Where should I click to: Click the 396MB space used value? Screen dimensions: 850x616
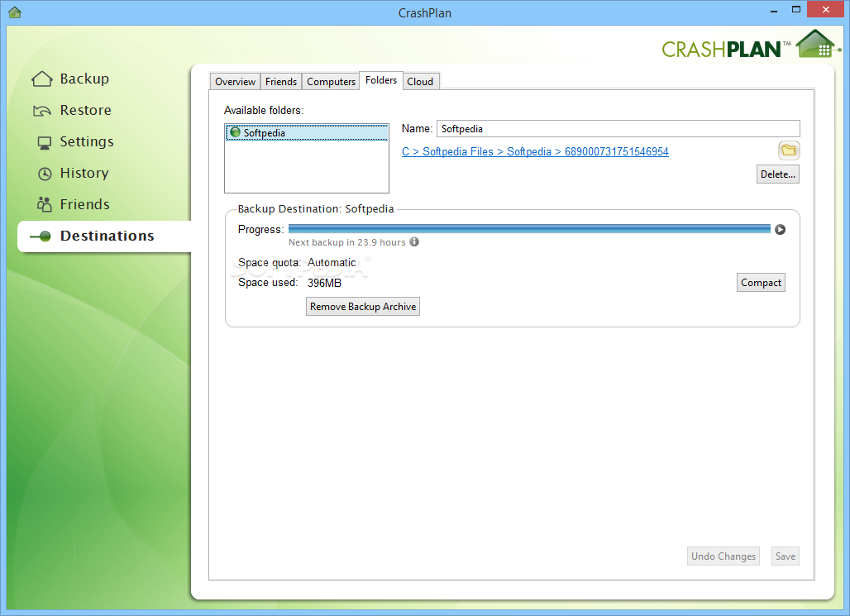pyautogui.click(x=324, y=283)
